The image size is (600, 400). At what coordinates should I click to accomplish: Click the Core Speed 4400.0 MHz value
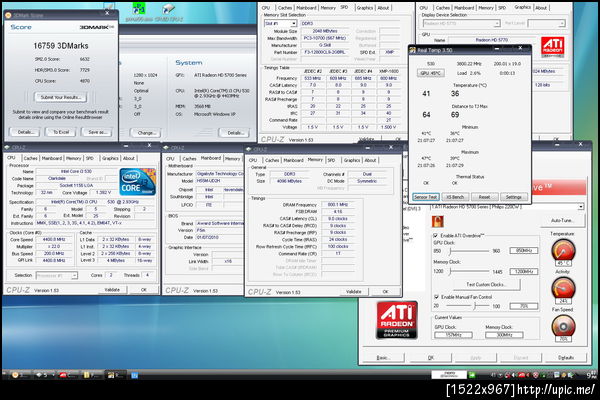pyautogui.click(x=54, y=240)
